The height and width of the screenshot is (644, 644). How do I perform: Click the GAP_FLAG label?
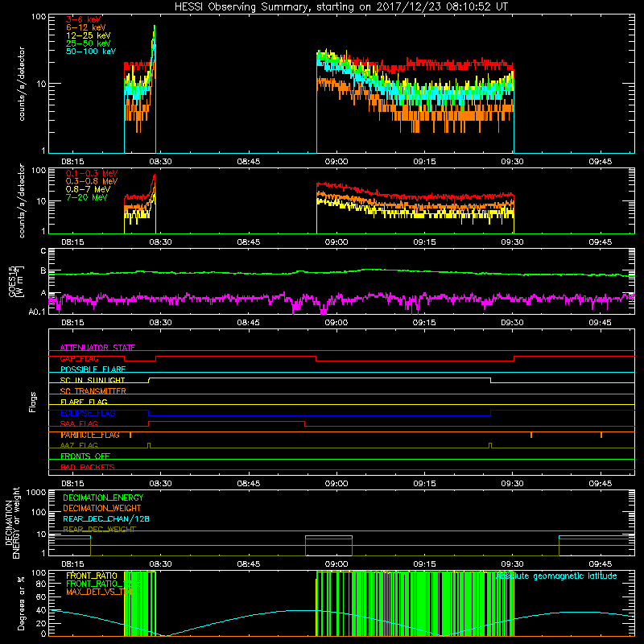79,358
